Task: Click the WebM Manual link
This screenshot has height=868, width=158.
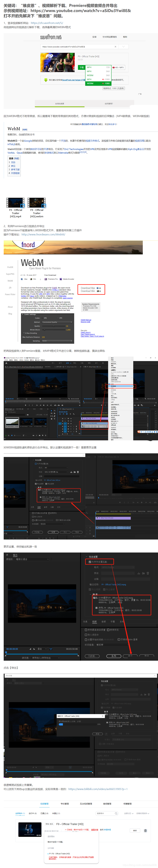Action: [x=86, y=320]
